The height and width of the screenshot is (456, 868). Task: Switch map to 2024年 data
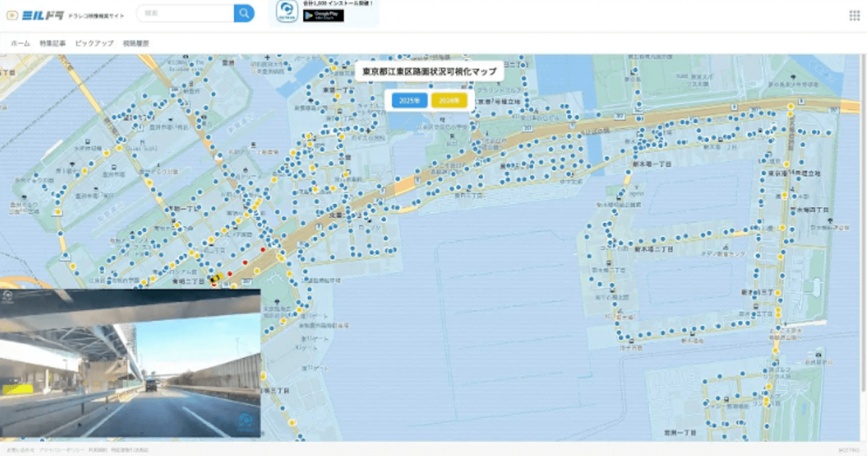(x=449, y=101)
